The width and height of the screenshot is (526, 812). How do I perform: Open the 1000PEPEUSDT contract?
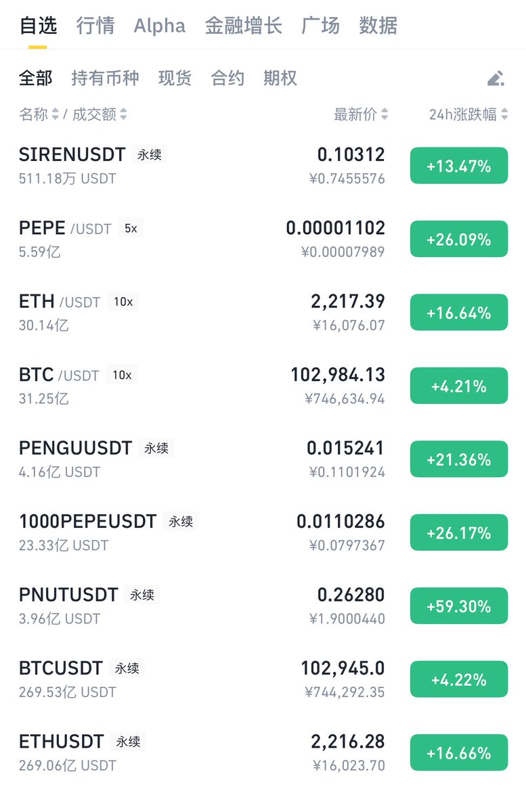click(263, 533)
